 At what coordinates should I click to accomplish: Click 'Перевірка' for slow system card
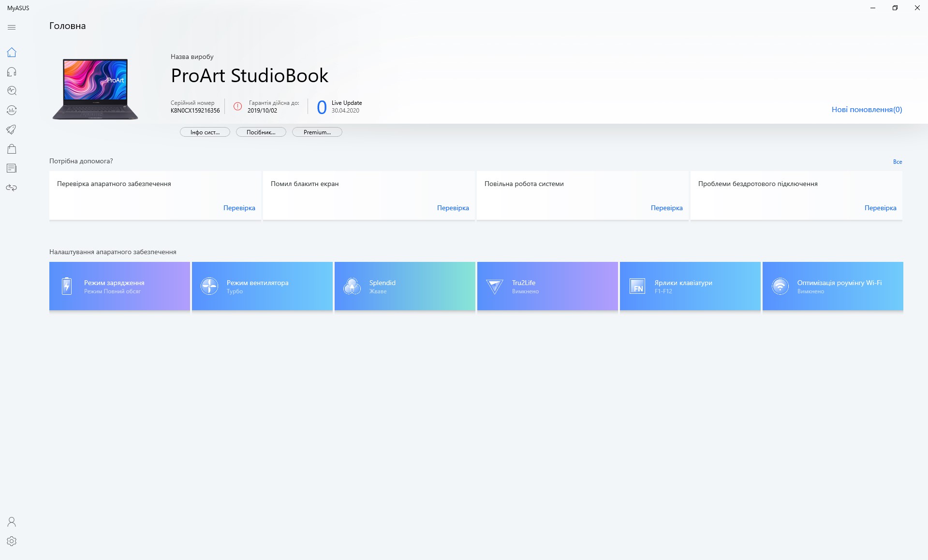click(667, 208)
